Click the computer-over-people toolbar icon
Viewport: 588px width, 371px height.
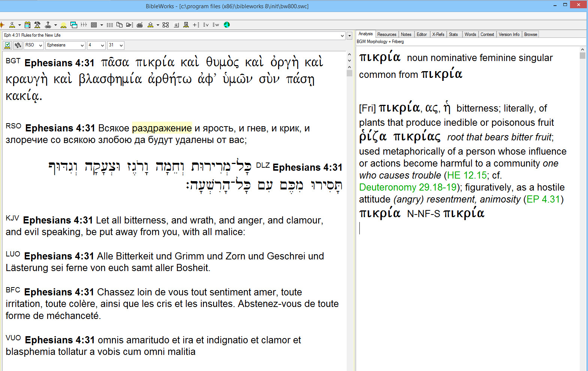(x=186, y=25)
